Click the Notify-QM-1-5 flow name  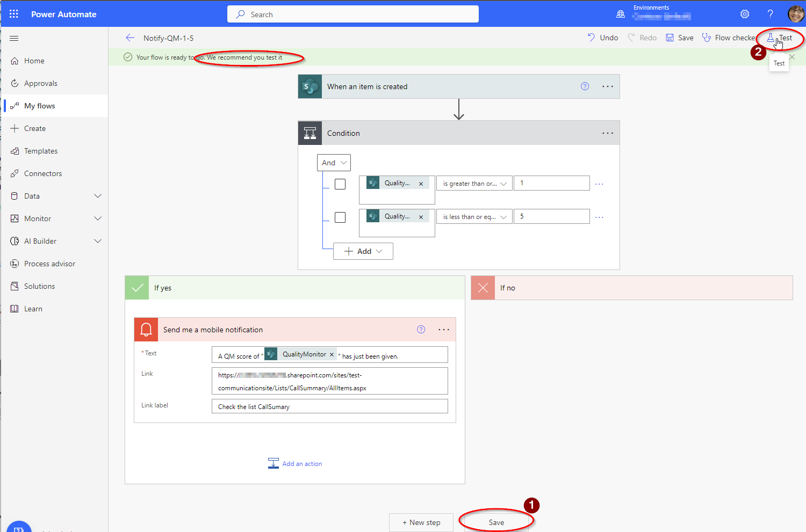tap(169, 38)
